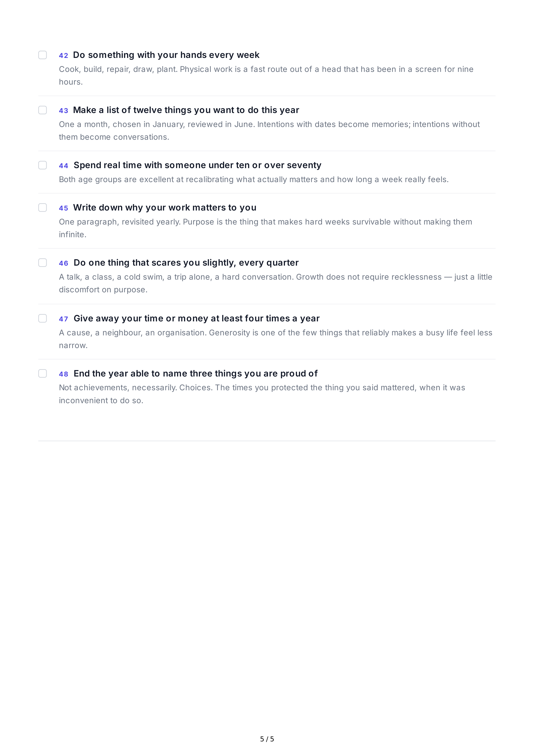Screen dimensions: 534x756
Task: Click 'End the year able to name three things' title
Action: (195, 373)
